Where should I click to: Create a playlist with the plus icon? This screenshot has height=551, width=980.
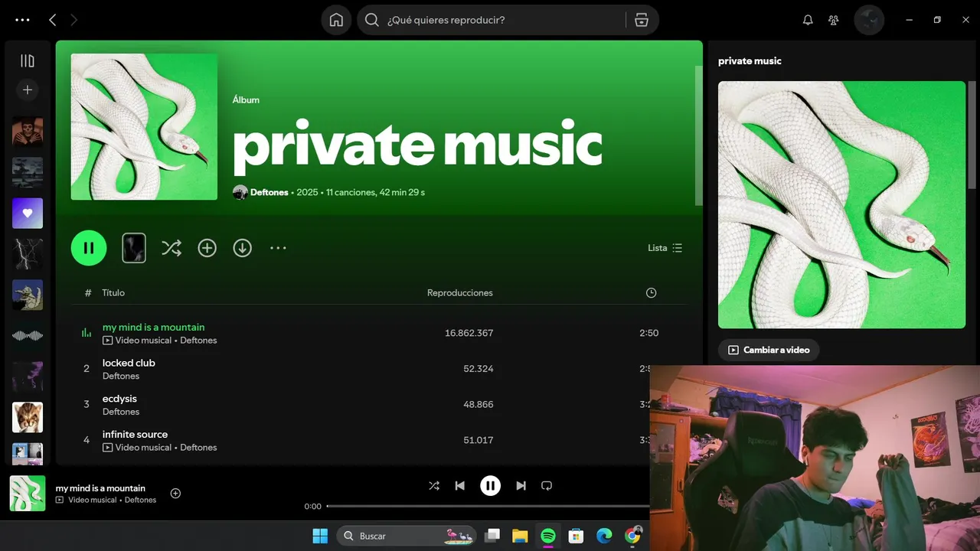pyautogui.click(x=28, y=90)
